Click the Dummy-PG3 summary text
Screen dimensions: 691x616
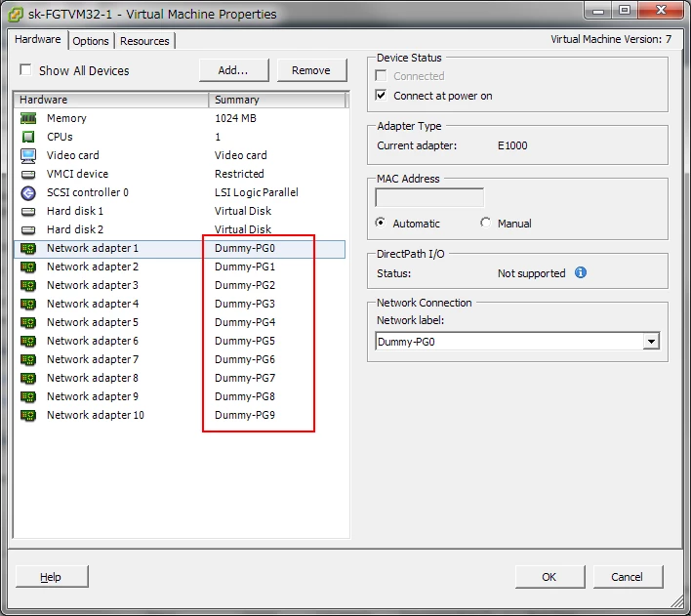coord(245,304)
